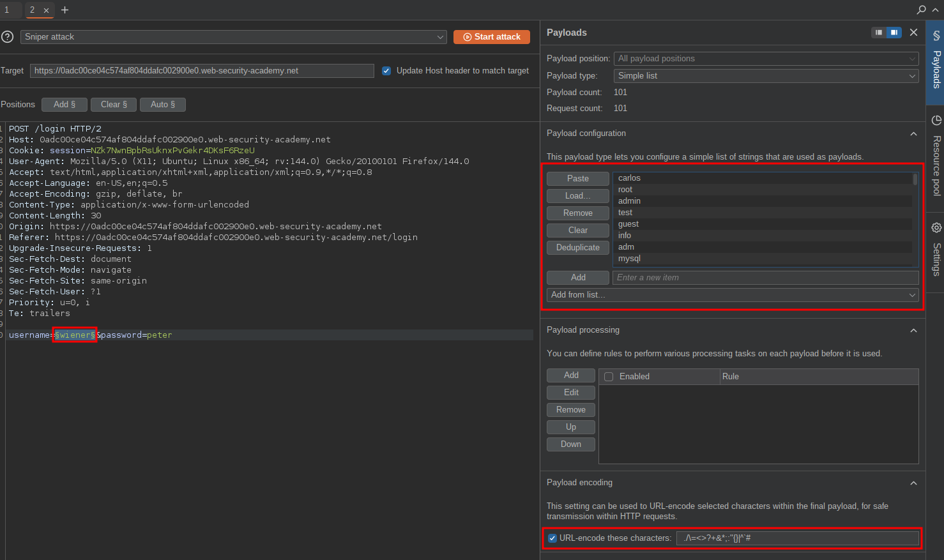The image size is (944, 560).
Task: Collapse the Payload configuration section
Action: tap(913, 134)
